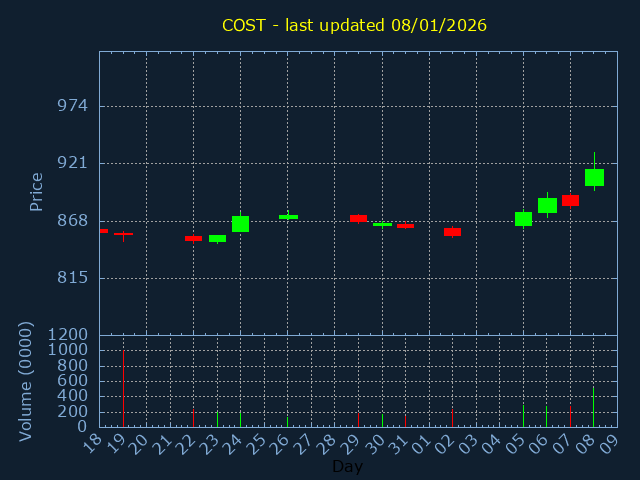Select the red doji candle on day 19

tap(123, 234)
